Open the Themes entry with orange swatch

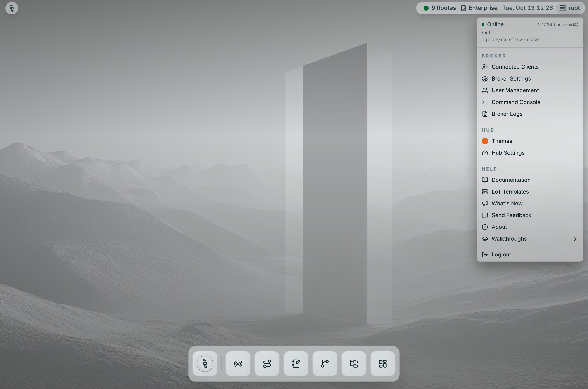pos(530,141)
